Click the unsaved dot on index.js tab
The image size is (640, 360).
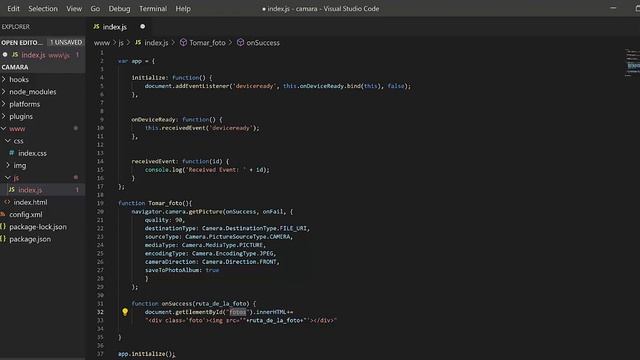142,27
